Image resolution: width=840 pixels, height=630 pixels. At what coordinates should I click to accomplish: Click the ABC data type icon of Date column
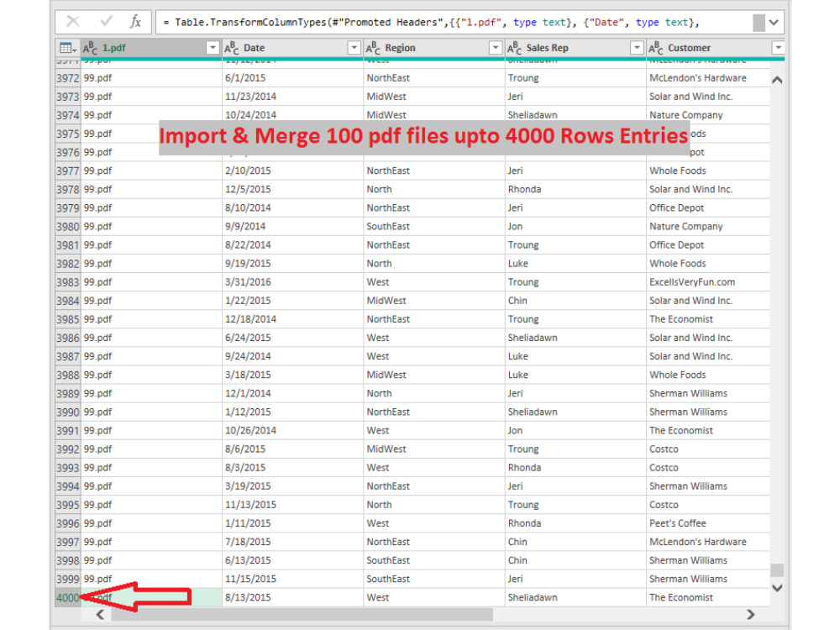click(x=232, y=48)
